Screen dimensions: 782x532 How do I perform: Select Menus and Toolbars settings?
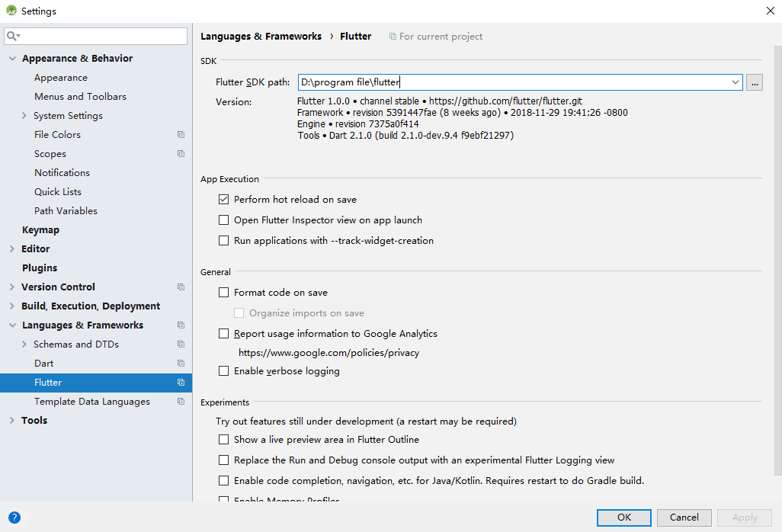(x=80, y=97)
